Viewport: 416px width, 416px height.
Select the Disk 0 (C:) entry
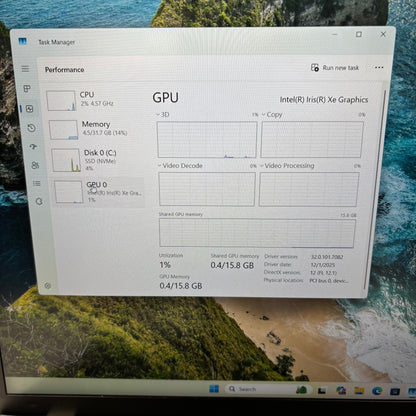click(98, 160)
